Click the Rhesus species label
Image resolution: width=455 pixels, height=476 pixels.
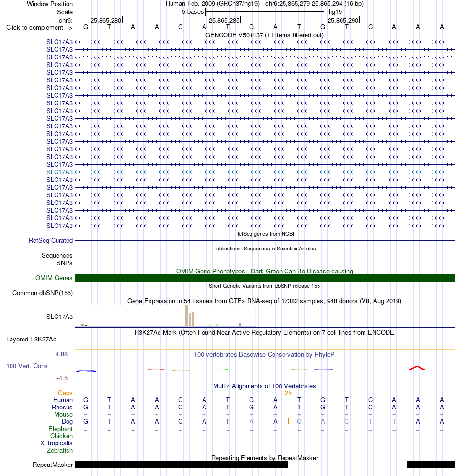[62, 408]
